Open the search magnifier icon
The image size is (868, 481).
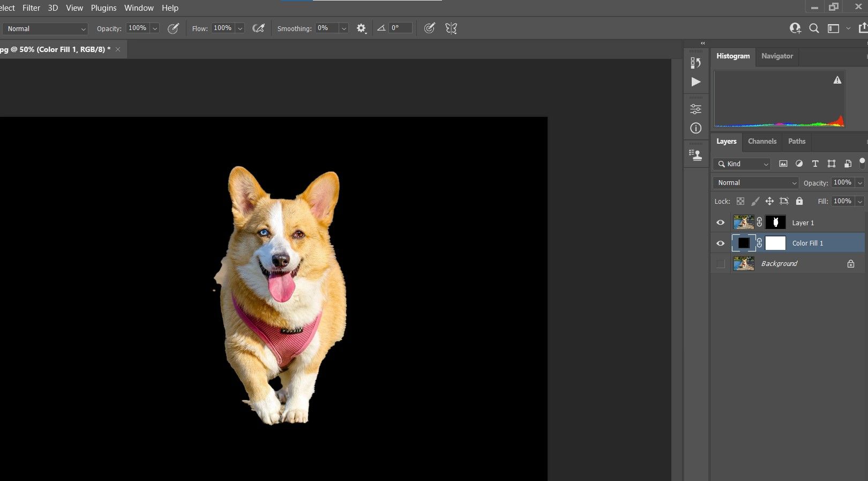(814, 28)
